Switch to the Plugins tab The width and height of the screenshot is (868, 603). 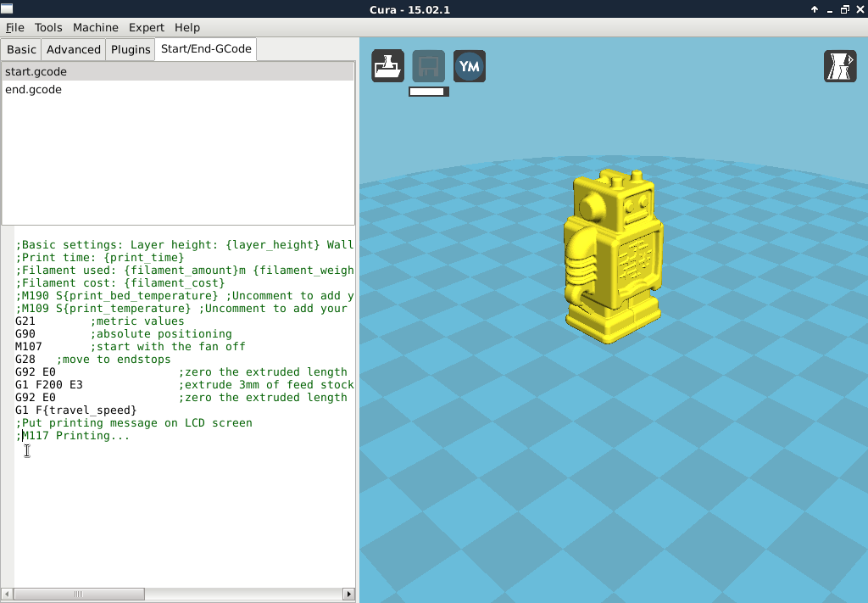coord(131,49)
